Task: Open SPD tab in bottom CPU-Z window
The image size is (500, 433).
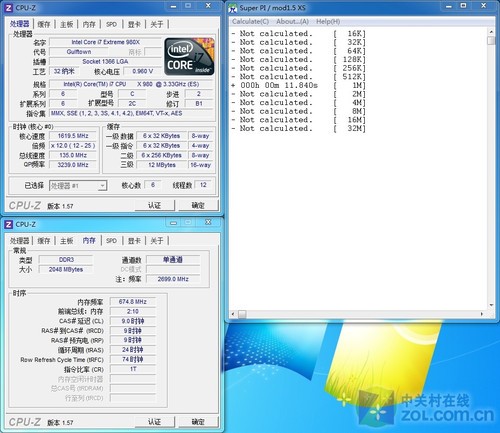Action: pos(111,241)
